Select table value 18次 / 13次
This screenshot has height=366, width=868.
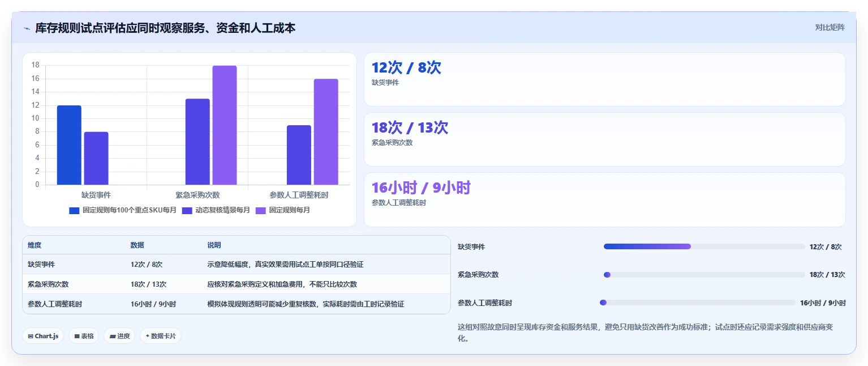(x=148, y=284)
